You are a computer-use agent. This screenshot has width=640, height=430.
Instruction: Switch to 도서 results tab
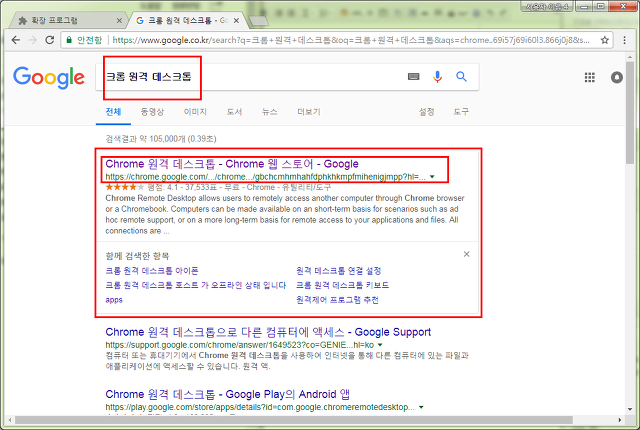point(234,112)
